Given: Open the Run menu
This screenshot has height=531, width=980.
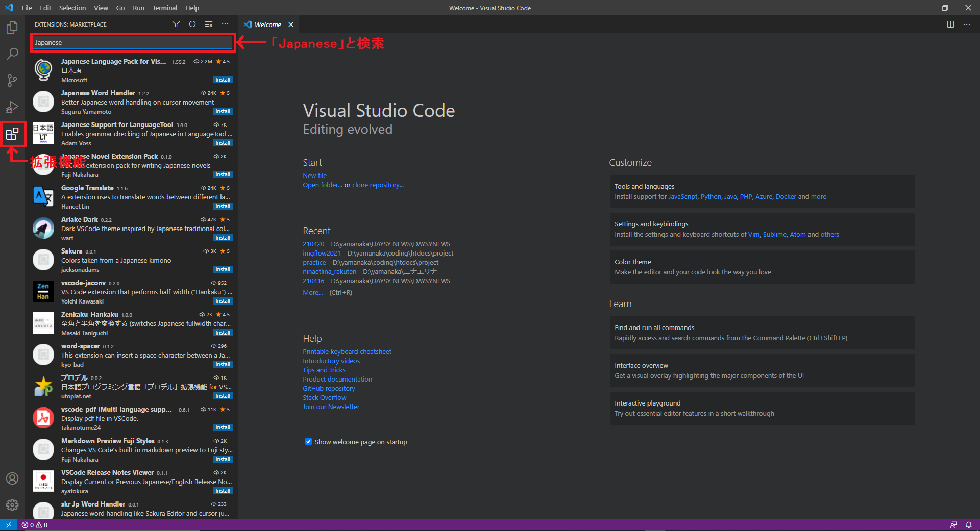Looking at the screenshot, I should point(138,8).
